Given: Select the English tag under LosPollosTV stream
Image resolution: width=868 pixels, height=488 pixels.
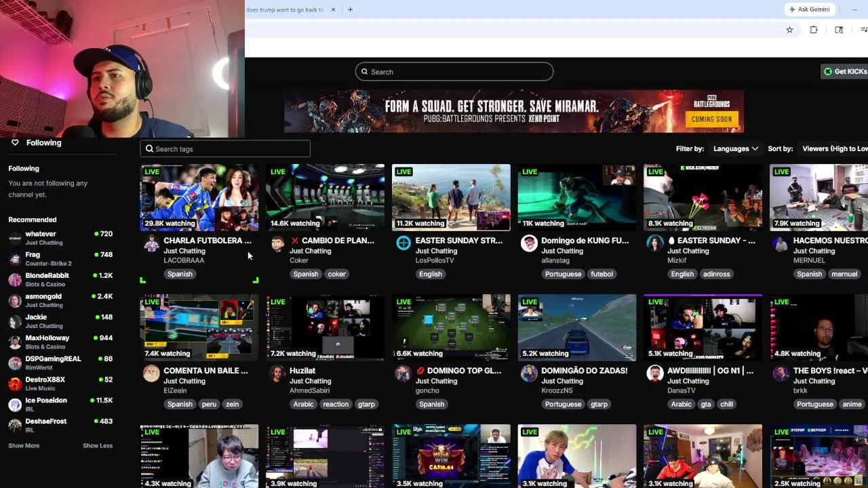Looking at the screenshot, I should pos(431,274).
